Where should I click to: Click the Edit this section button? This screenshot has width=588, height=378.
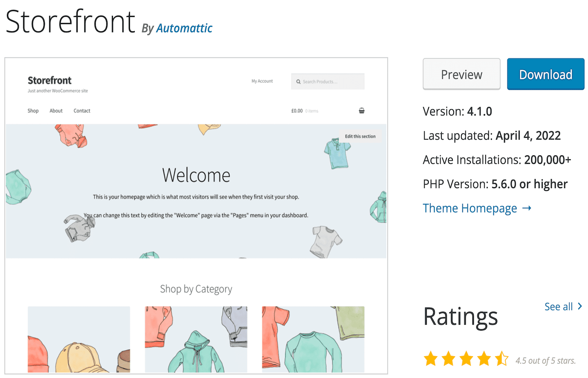pyautogui.click(x=360, y=136)
